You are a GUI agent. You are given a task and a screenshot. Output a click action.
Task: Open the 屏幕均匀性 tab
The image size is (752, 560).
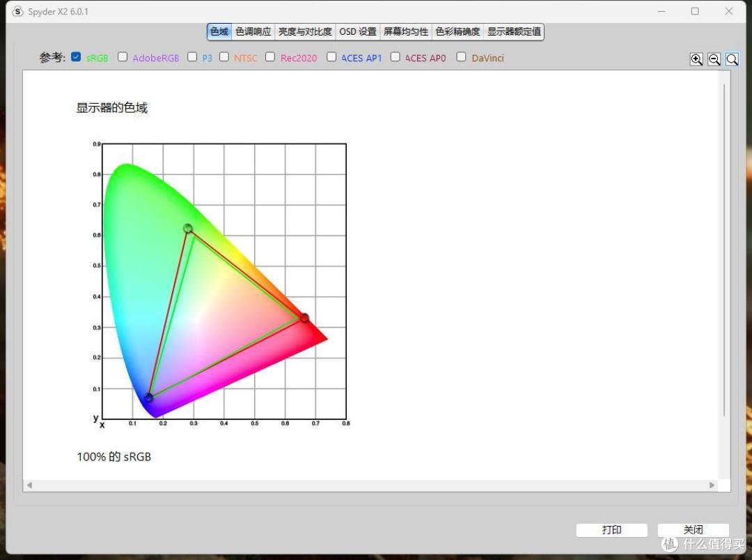(406, 31)
